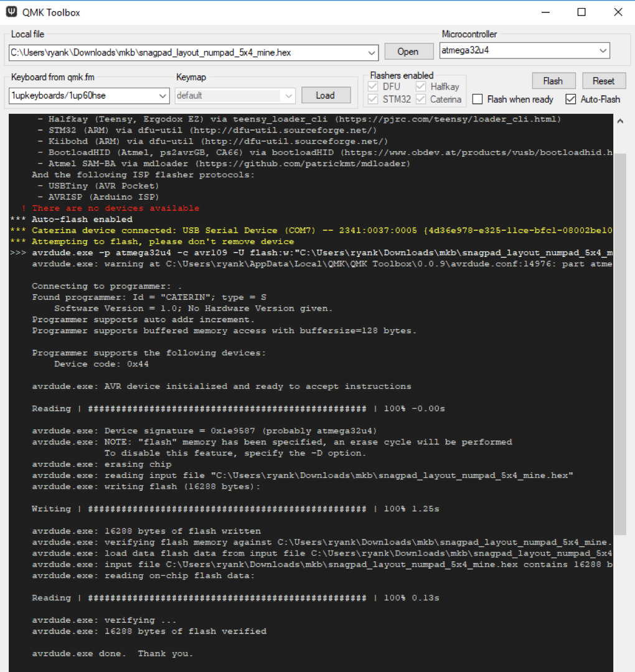Image resolution: width=635 pixels, height=672 pixels.
Task: Click '16288 bytes of flash verified' line
Action: click(x=149, y=632)
